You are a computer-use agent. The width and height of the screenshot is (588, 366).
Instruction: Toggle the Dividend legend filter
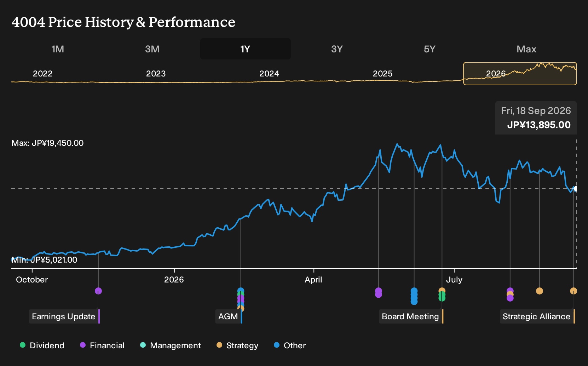tap(42, 345)
